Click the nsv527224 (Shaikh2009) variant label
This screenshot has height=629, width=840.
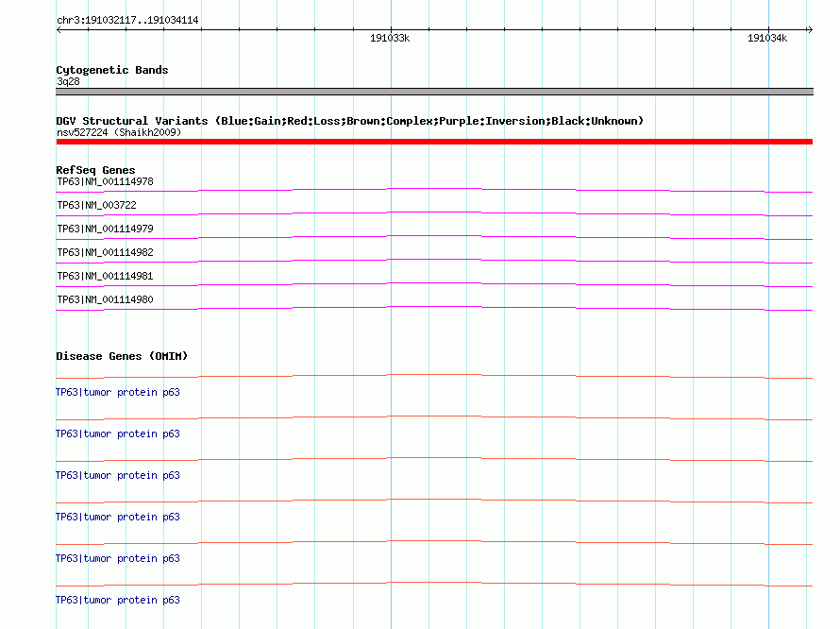(x=119, y=132)
